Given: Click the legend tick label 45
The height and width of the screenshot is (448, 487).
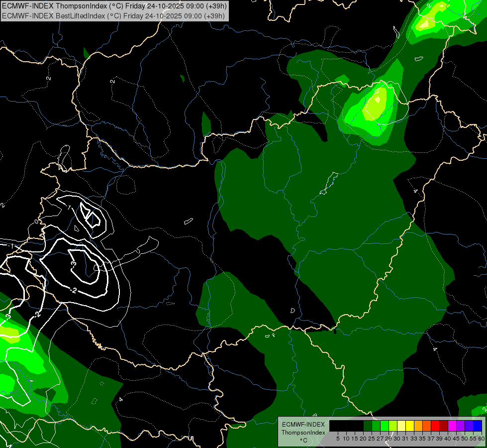Looking at the screenshot, I should click(456, 439).
